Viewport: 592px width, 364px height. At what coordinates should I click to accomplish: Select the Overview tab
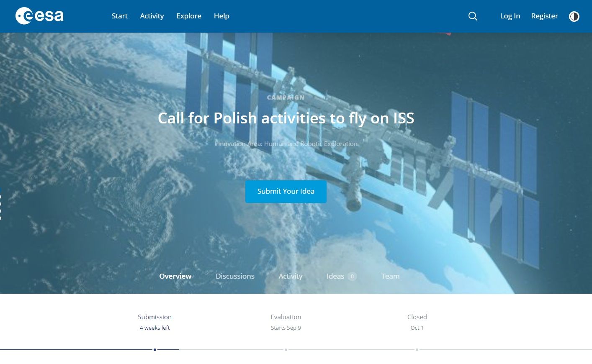tap(175, 276)
